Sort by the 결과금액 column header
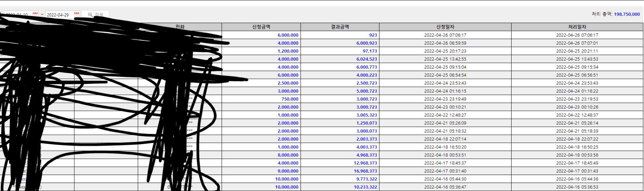644x191 pixels. coord(340,27)
